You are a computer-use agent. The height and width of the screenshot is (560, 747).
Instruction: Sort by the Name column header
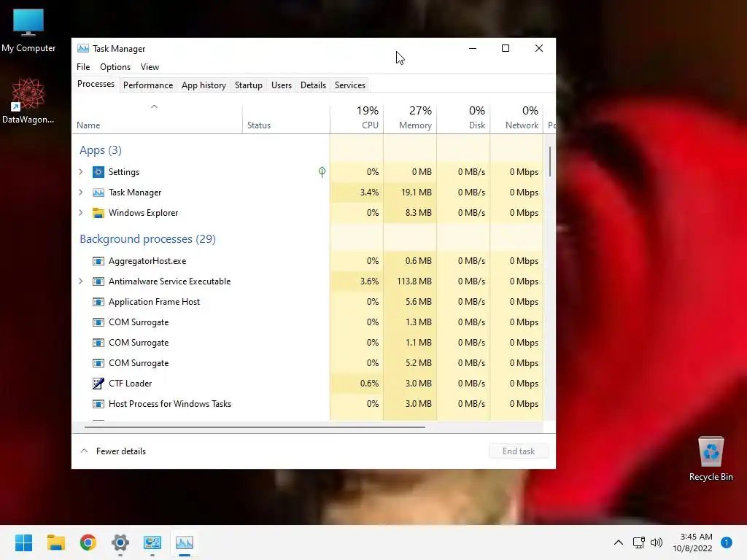pyautogui.click(x=158, y=118)
